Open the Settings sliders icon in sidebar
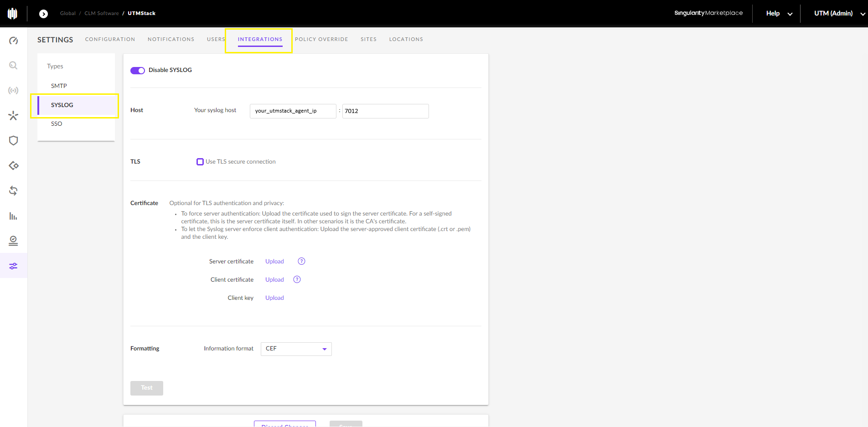This screenshot has width=868, height=427. click(x=14, y=266)
